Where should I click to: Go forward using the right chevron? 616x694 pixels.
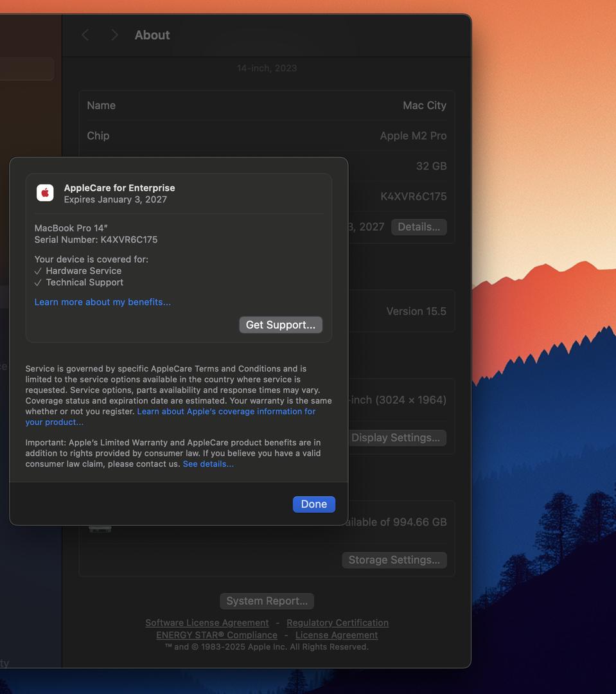[114, 35]
